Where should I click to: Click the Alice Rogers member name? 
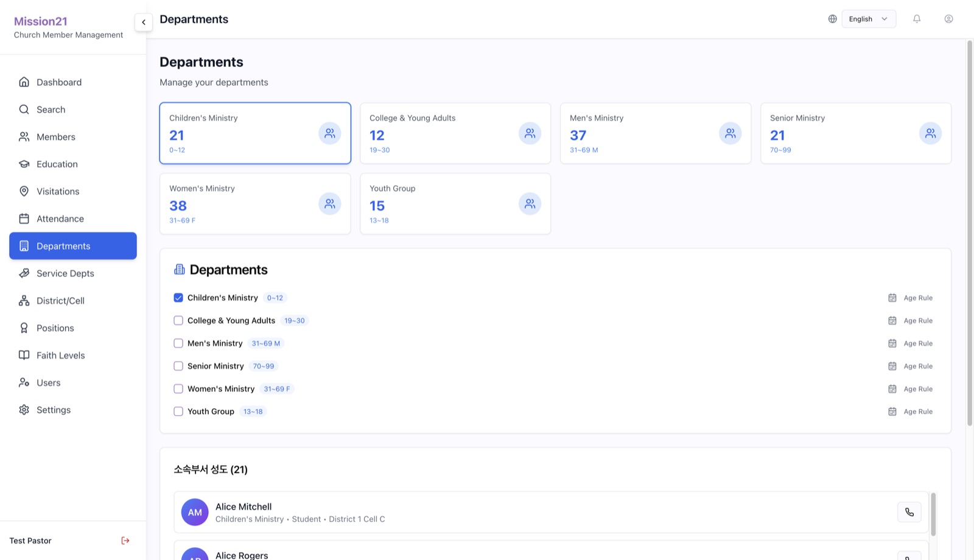[242, 555]
